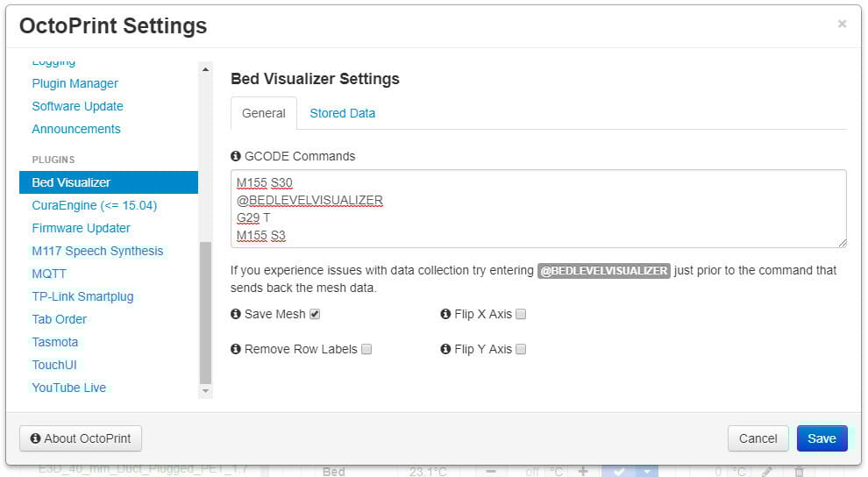Switch to the Stored Data tab
Screen dimensions: 868x477
point(342,113)
